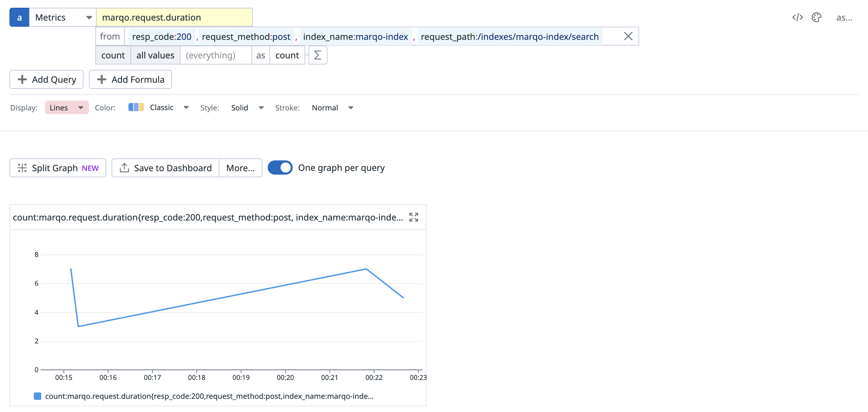Click Add Formula button
This screenshot has height=412, width=868.
[130, 80]
